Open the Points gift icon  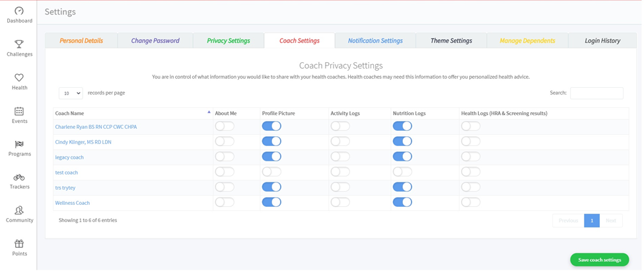19,244
